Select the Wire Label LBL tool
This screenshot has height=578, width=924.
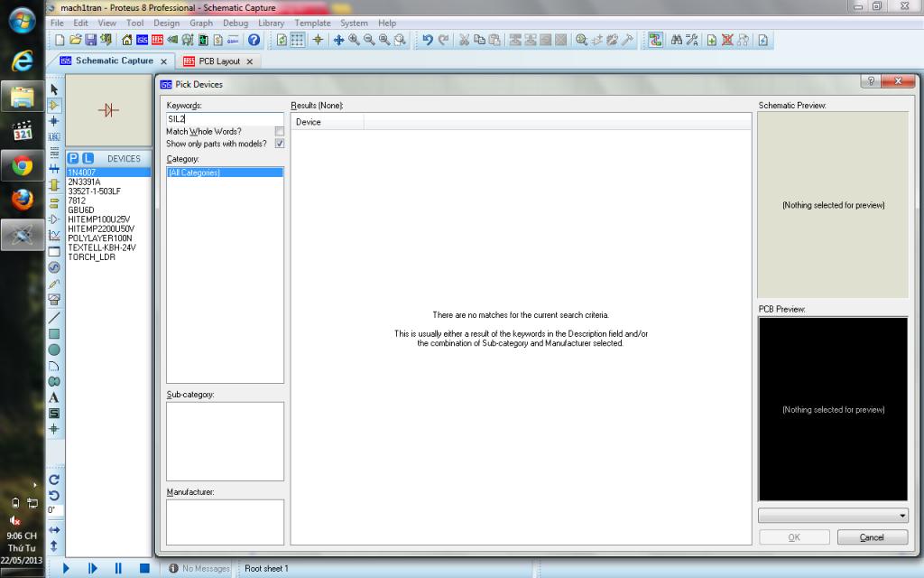coord(54,137)
